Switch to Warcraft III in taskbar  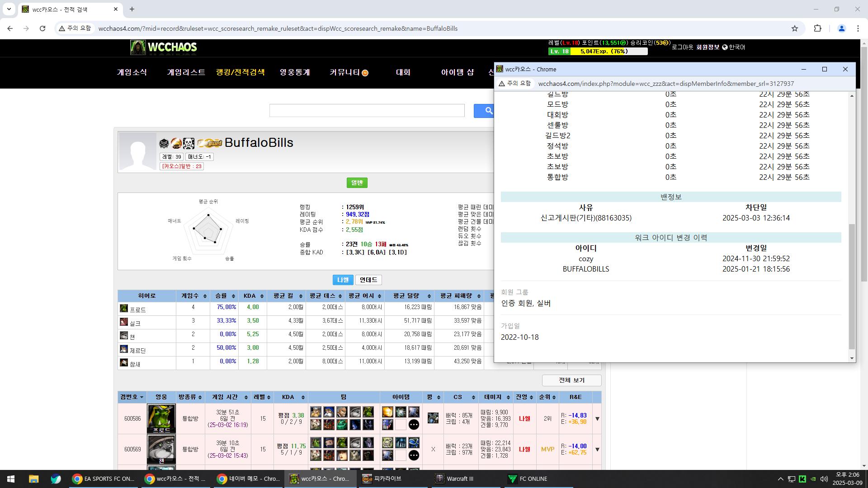point(465,479)
